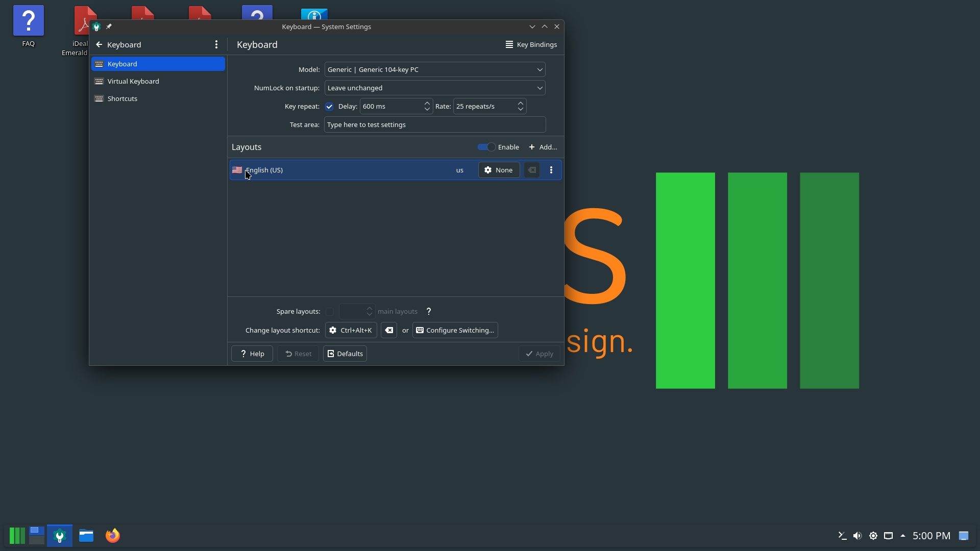980x551 pixels.
Task: Select the English (US) layout row
Action: click(x=396, y=170)
